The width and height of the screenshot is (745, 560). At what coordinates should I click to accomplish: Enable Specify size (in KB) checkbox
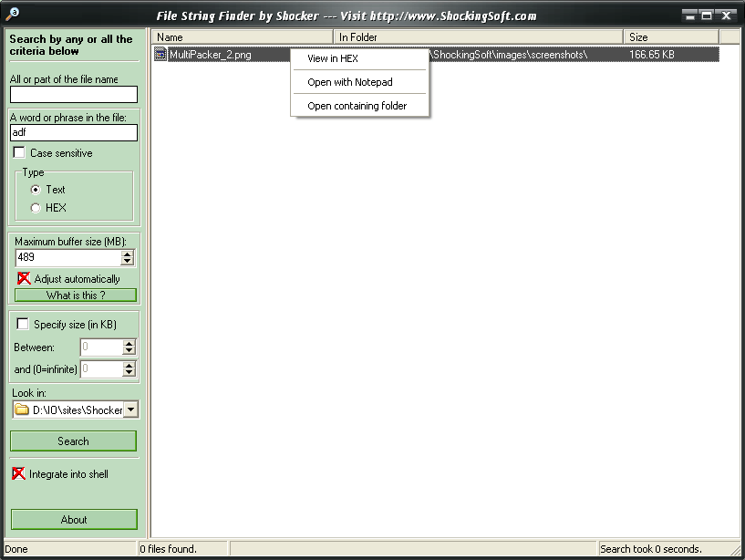pyautogui.click(x=22, y=324)
